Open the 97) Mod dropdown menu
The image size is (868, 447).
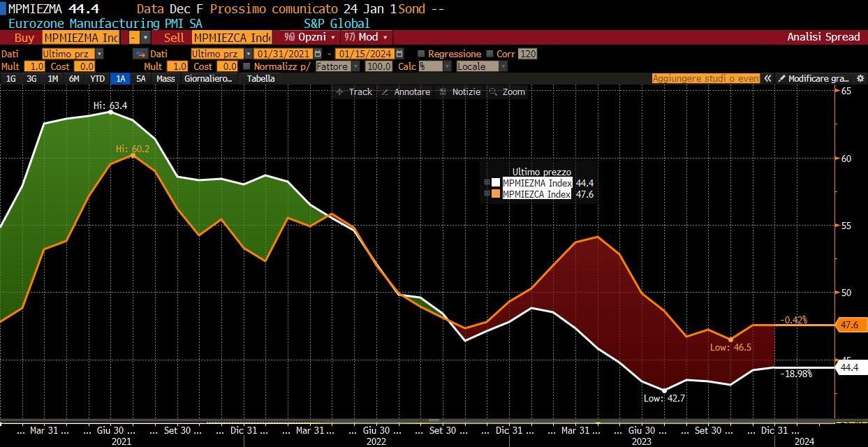pyautogui.click(x=366, y=37)
